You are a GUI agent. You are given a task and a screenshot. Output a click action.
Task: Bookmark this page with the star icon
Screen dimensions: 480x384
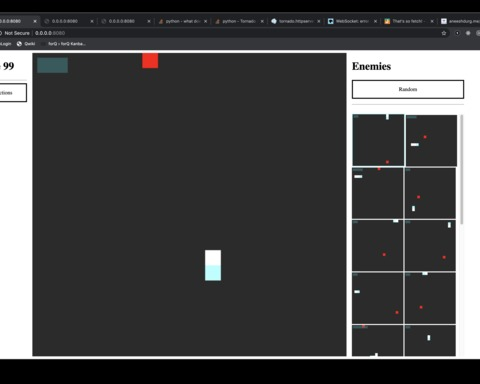click(444, 33)
